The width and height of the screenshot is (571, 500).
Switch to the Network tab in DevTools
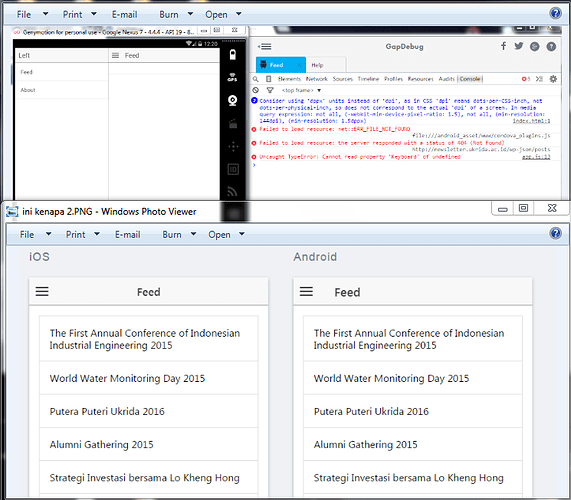pos(316,79)
